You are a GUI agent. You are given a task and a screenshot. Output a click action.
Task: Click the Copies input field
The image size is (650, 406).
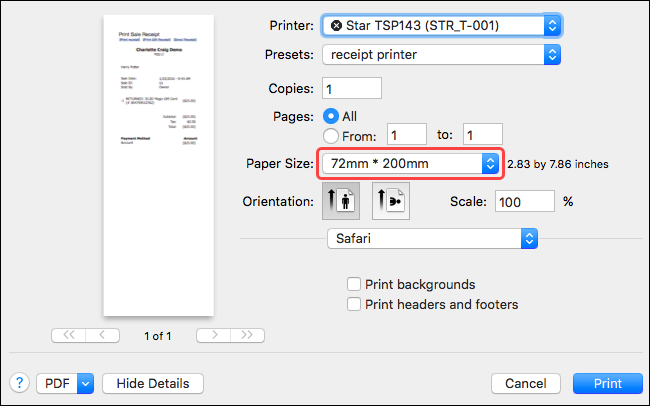pyautogui.click(x=352, y=88)
